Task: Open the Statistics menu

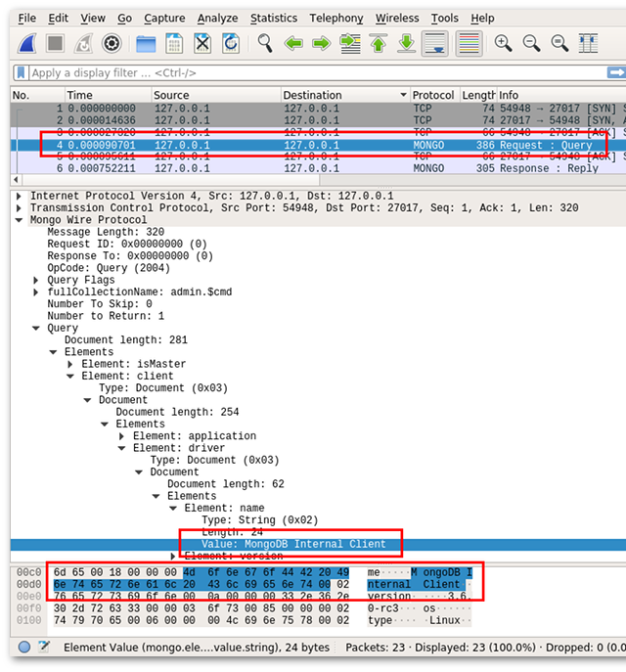Action: tap(273, 18)
